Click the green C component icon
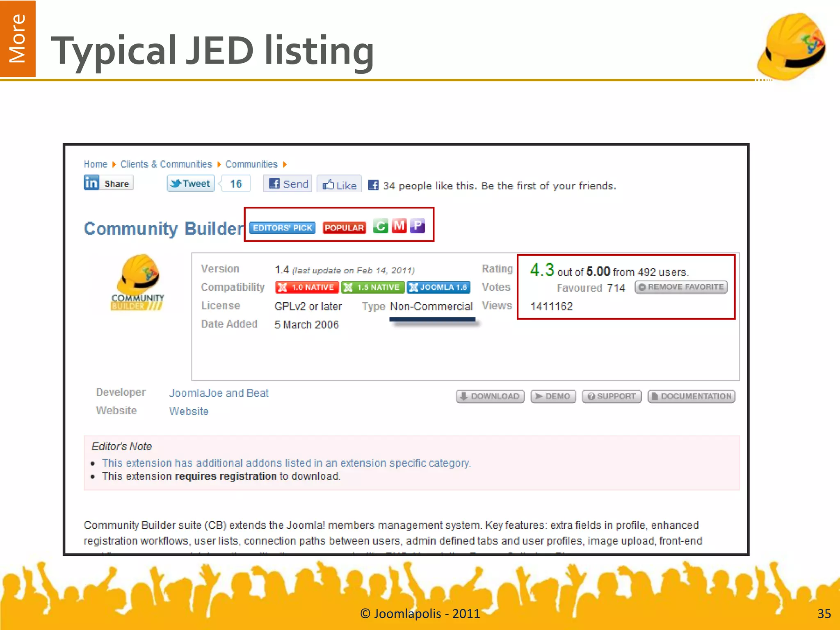 pyautogui.click(x=381, y=226)
